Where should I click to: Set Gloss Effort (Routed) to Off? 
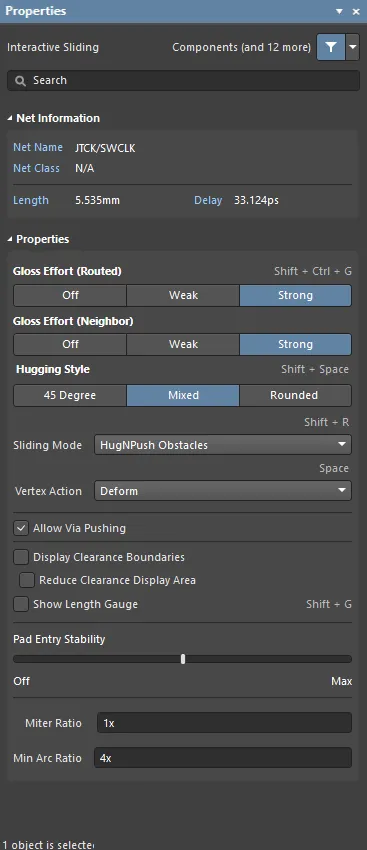(70, 295)
